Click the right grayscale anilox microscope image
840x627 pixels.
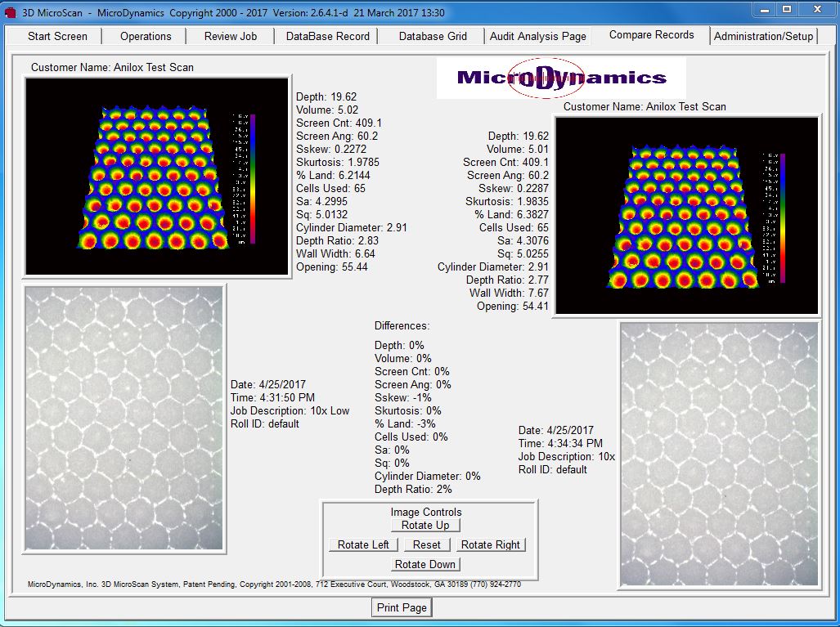click(x=719, y=454)
